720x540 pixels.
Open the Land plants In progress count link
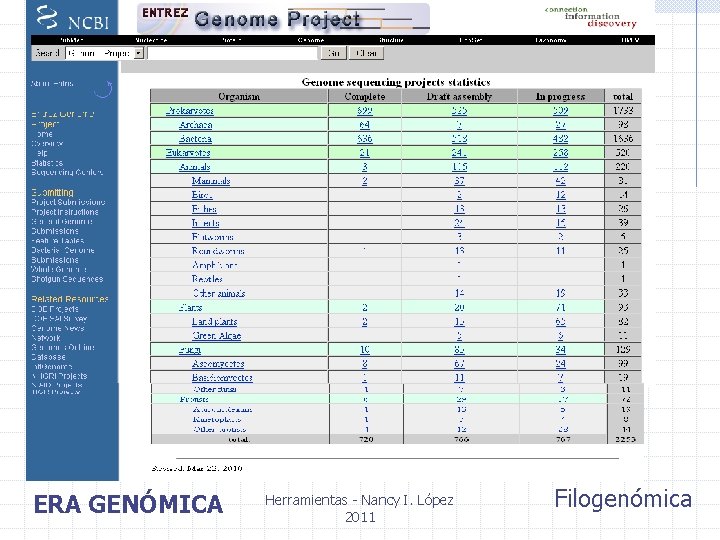click(x=560, y=322)
